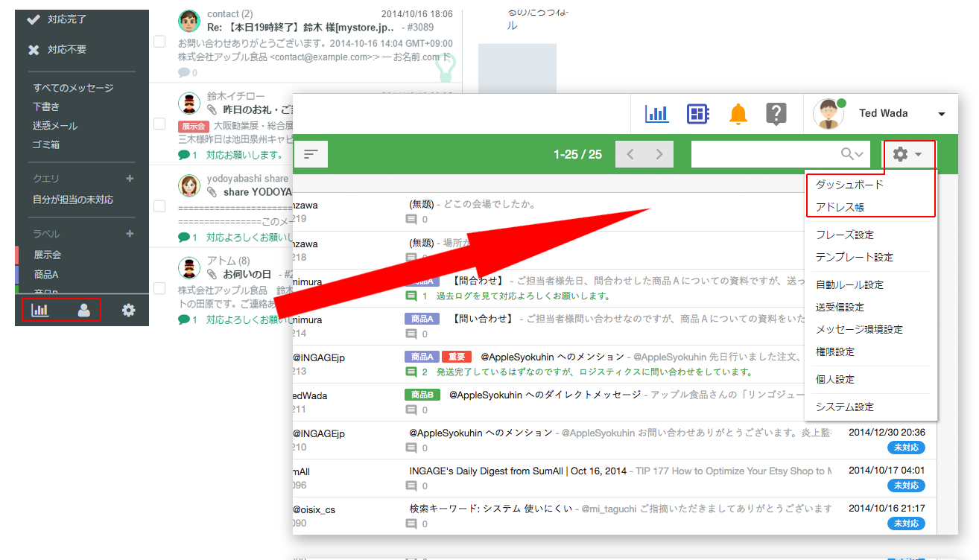Select checkbox for アトム message

[x=159, y=288]
